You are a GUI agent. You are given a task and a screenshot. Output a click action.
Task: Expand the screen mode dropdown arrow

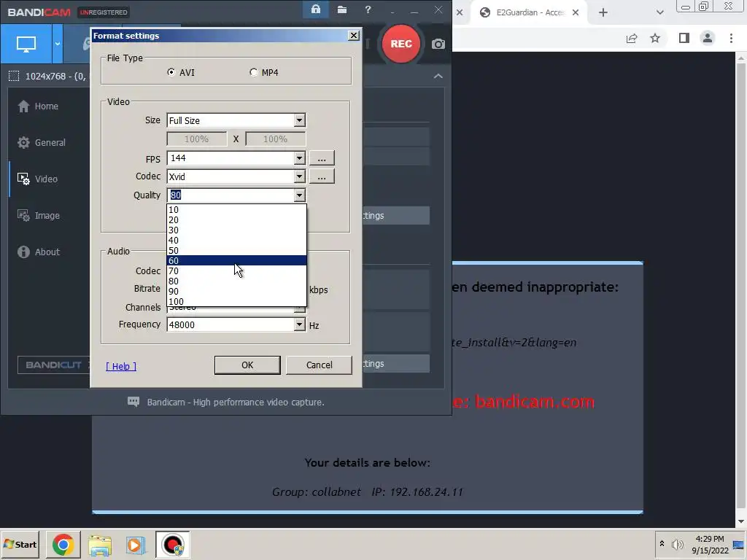pyautogui.click(x=58, y=44)
